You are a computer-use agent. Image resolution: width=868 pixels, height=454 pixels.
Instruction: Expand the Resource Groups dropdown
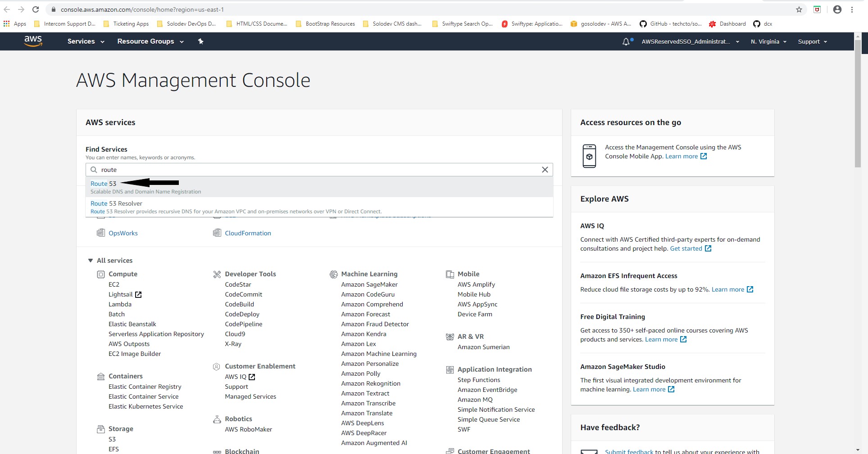150,41
